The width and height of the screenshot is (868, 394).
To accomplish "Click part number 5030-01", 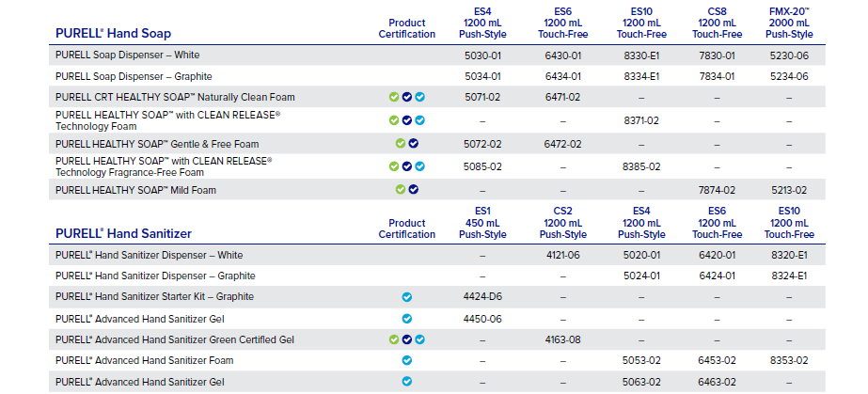I will point(482,56).
